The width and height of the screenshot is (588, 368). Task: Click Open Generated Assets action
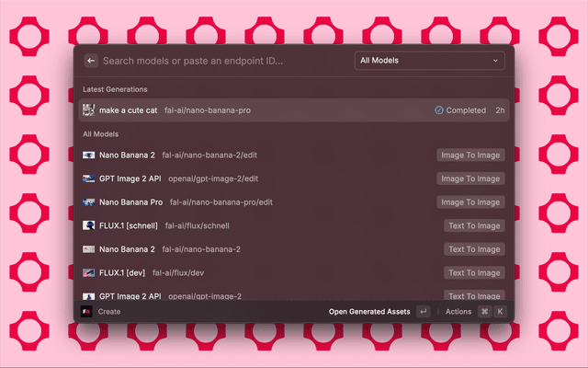pos(369,312)
